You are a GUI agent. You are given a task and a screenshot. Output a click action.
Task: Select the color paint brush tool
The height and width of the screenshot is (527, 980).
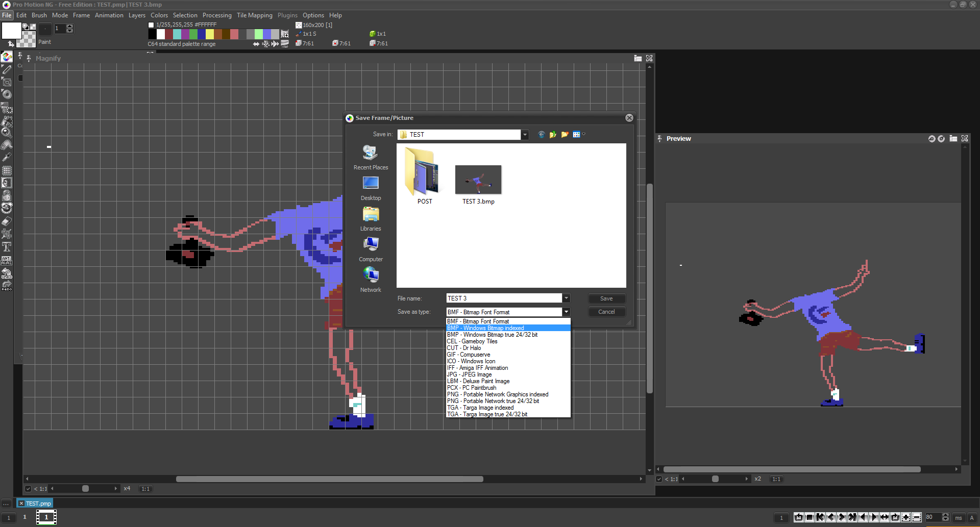(7, 57)
